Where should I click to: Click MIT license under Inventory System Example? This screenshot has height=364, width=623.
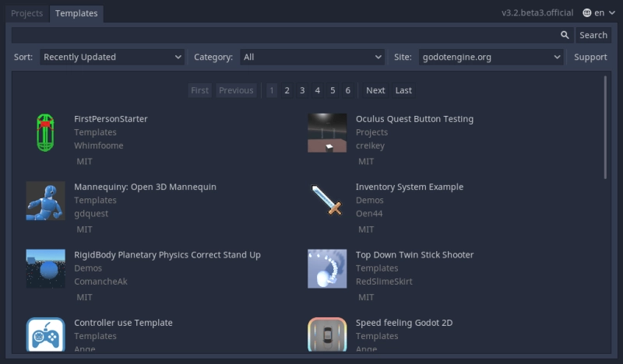(x=366, y=229)
